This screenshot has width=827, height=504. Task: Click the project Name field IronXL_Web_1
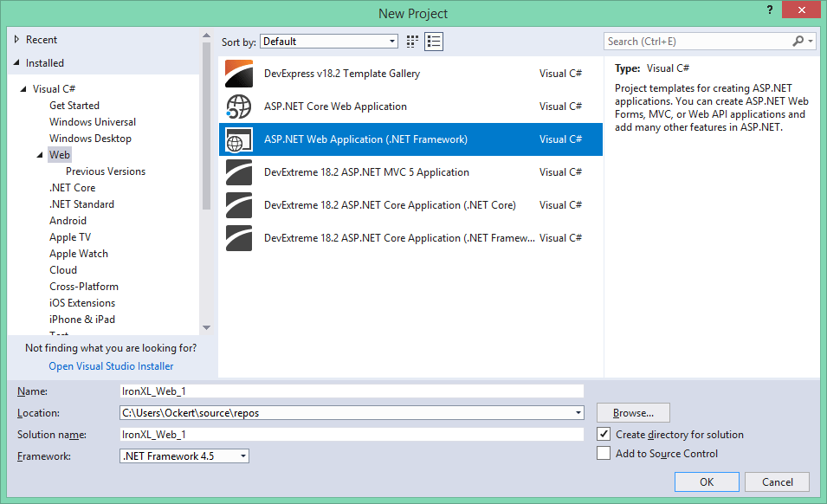tap(346, 391)
